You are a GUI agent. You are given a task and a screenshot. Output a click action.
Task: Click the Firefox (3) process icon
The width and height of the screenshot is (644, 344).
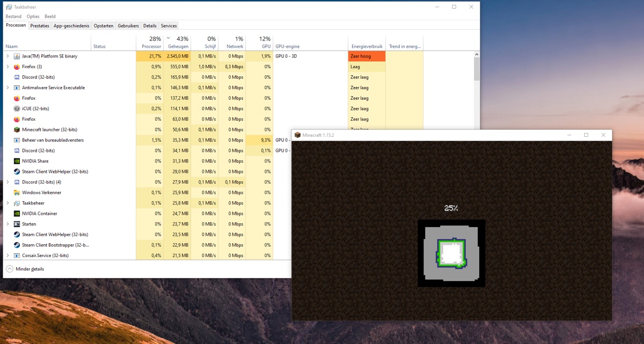tap(17, 67)
